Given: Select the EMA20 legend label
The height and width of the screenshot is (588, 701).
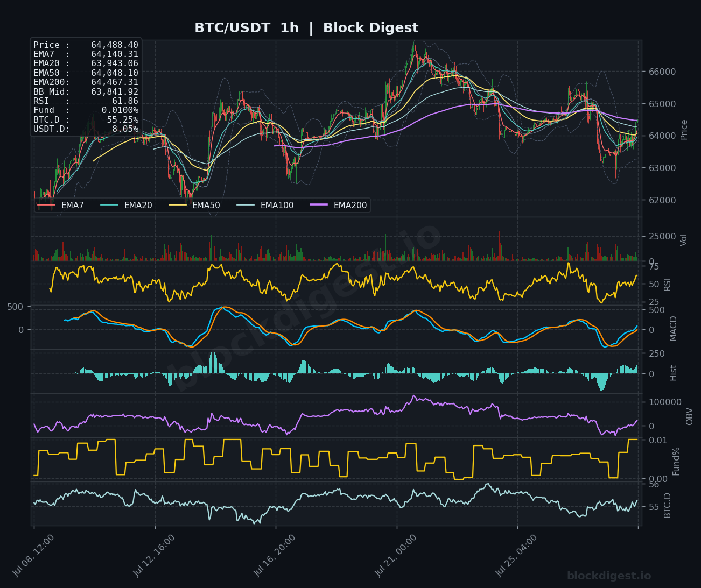Looking at the screenshot, I should tap(138, 206).
